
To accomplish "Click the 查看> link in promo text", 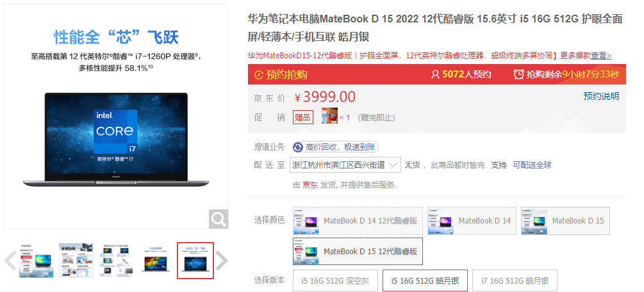I will point(601,56).
